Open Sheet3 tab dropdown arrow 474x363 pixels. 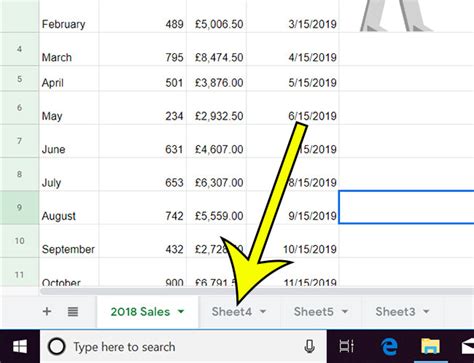point(426,312)
